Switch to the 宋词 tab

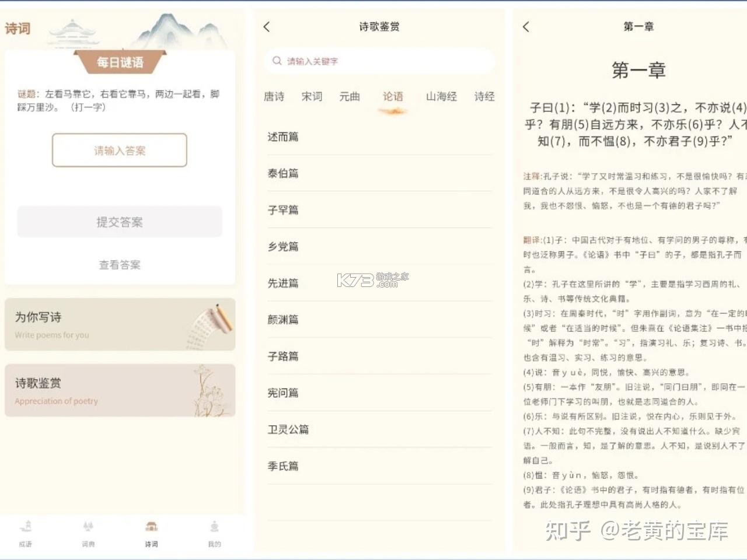point(312,97)
